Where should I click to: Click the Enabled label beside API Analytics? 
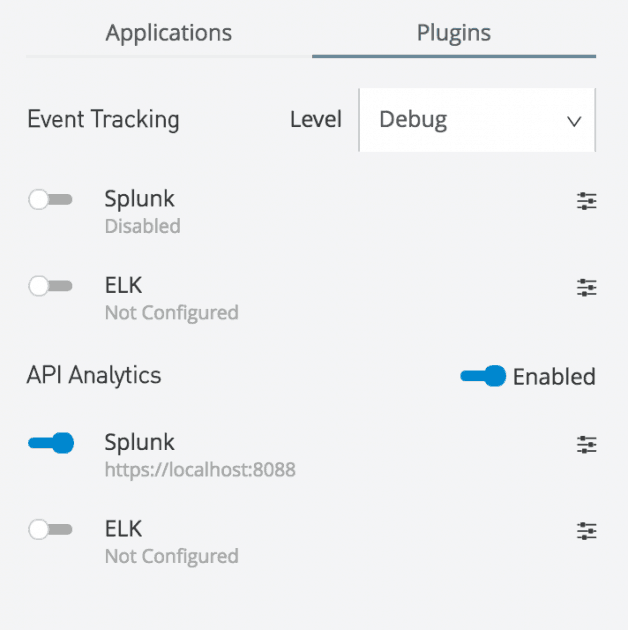554,377
